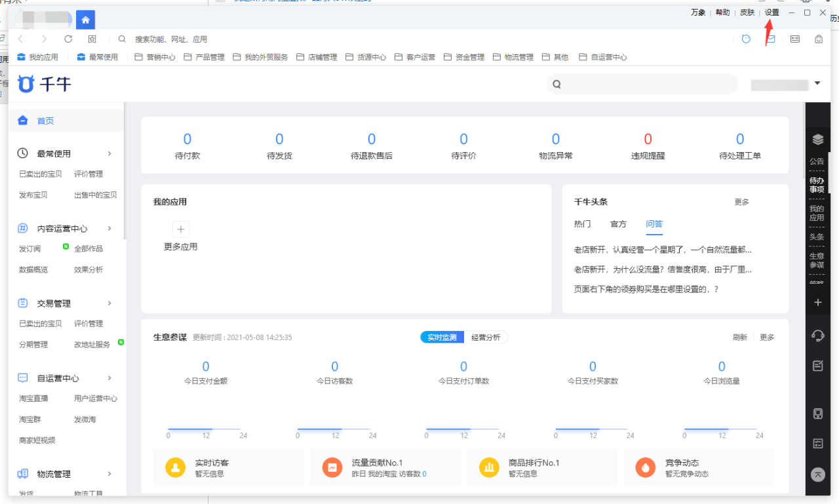This screenshot has width=839, height=504.
Task: Open the mail envelope icon
Action: (771, 39)
